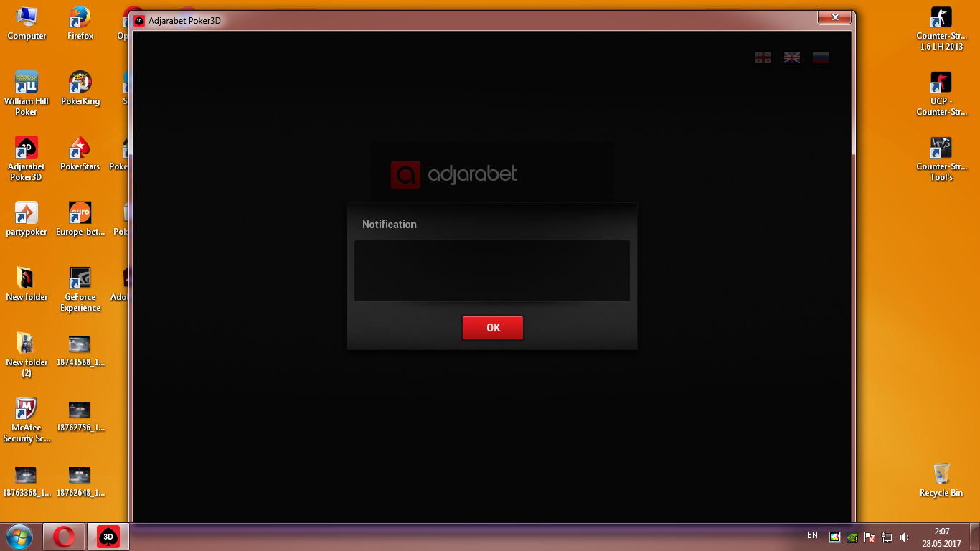Click the Adjarabet Poker3D taskbar button
Viewport: 980px width, 551px height.
108,537
